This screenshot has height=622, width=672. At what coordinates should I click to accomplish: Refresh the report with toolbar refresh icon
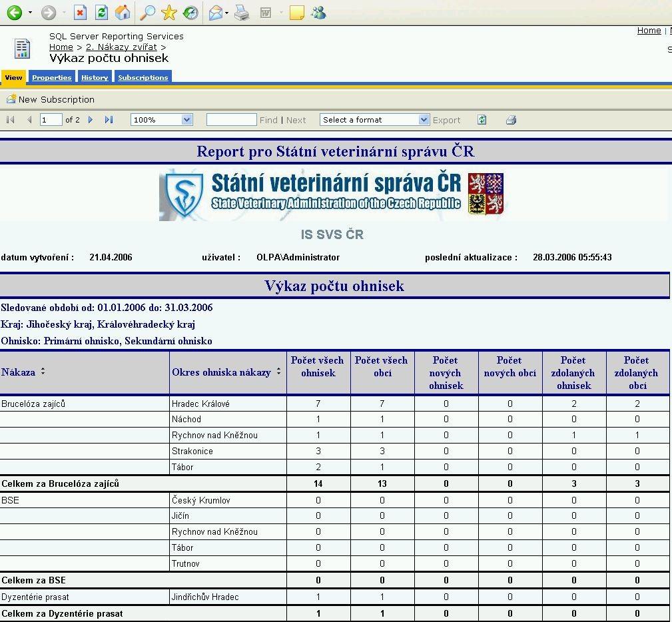[482, 120]
